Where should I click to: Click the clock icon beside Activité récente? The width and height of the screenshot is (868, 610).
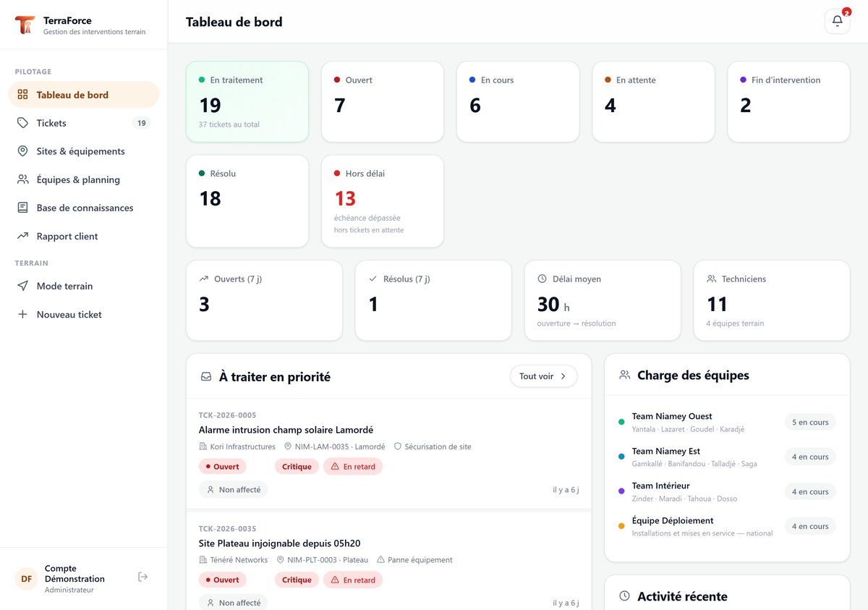[x=625, y=596]
